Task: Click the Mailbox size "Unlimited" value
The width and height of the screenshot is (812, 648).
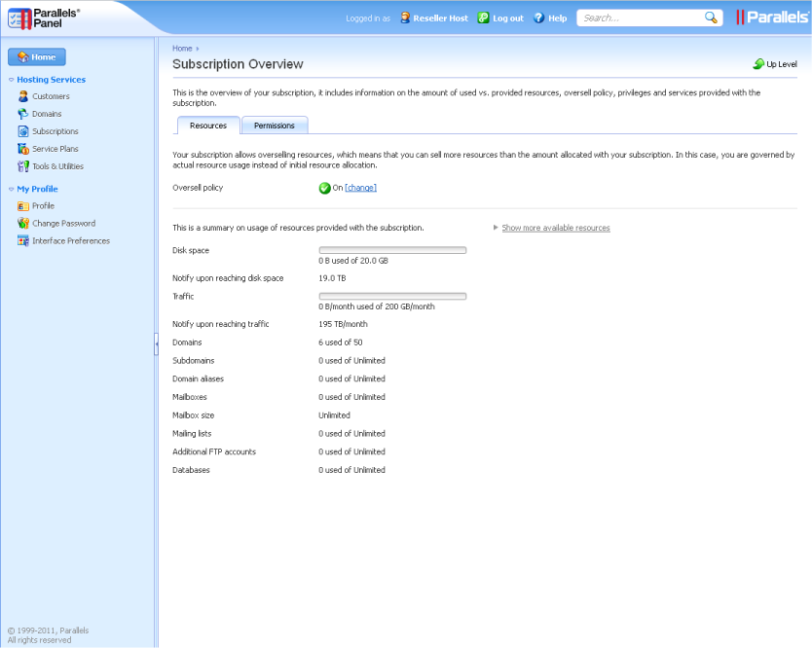Action: point(334,415)
